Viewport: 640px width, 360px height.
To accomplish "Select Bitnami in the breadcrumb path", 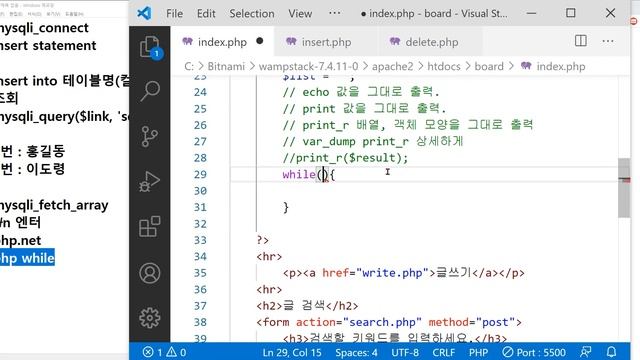I will (226, 67).
